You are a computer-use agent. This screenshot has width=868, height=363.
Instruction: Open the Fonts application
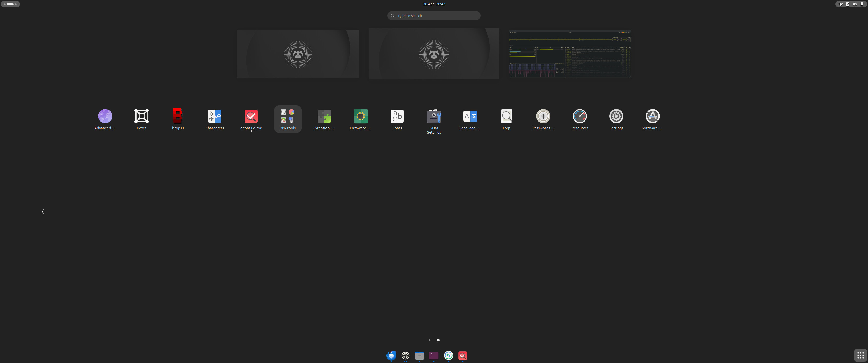point(397,119)
